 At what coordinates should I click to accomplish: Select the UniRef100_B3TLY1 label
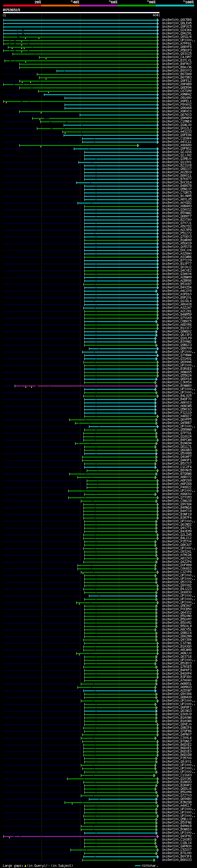[177, 61]
